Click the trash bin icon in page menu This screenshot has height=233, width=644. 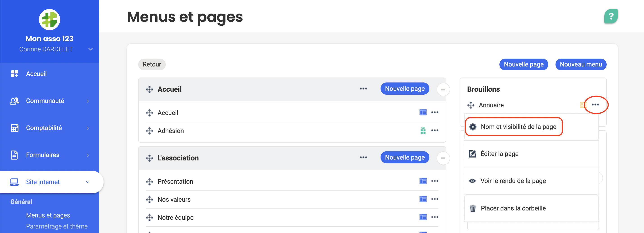473,208
